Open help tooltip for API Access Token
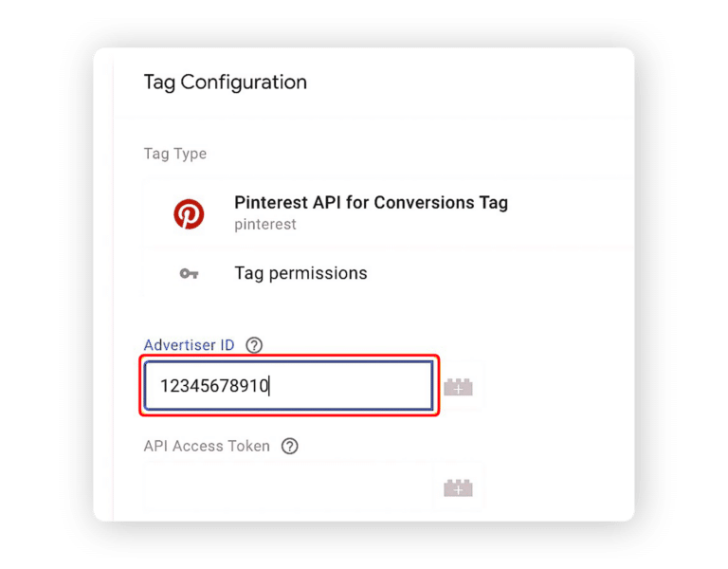728x569 pixels. 290,447
